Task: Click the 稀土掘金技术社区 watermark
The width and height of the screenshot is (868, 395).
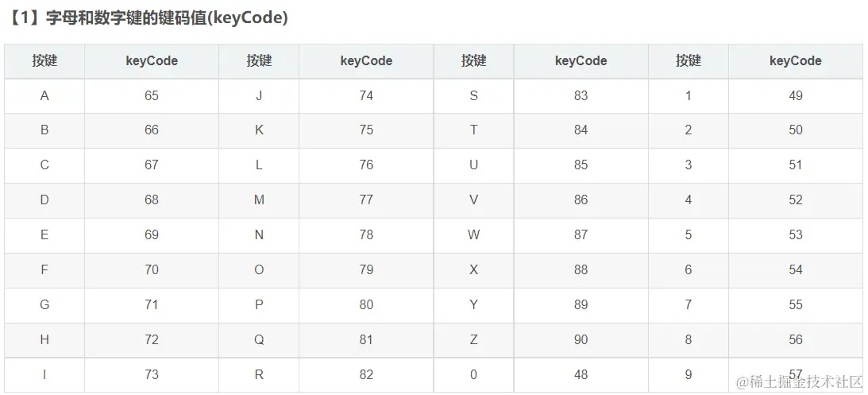Action: 798,382
